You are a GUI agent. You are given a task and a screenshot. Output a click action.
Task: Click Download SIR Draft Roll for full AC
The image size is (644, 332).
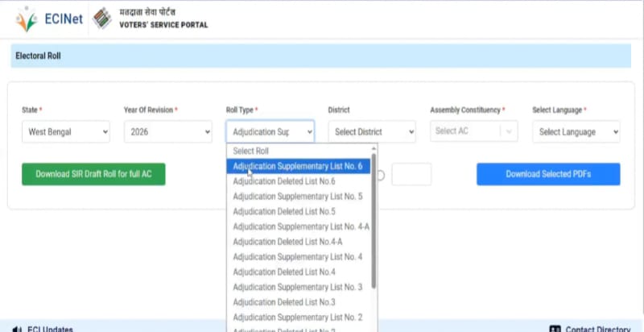point(93,174)
